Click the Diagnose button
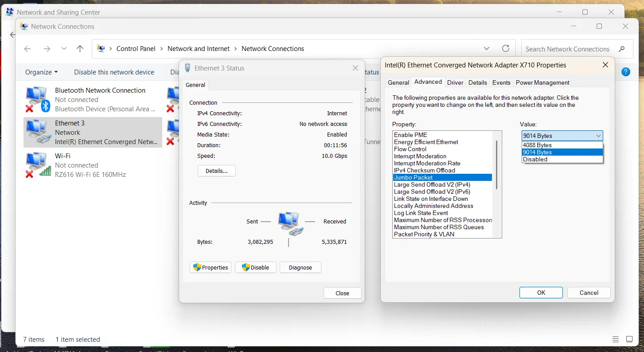Viewport: 644px width, 352px height. point(301,267)
